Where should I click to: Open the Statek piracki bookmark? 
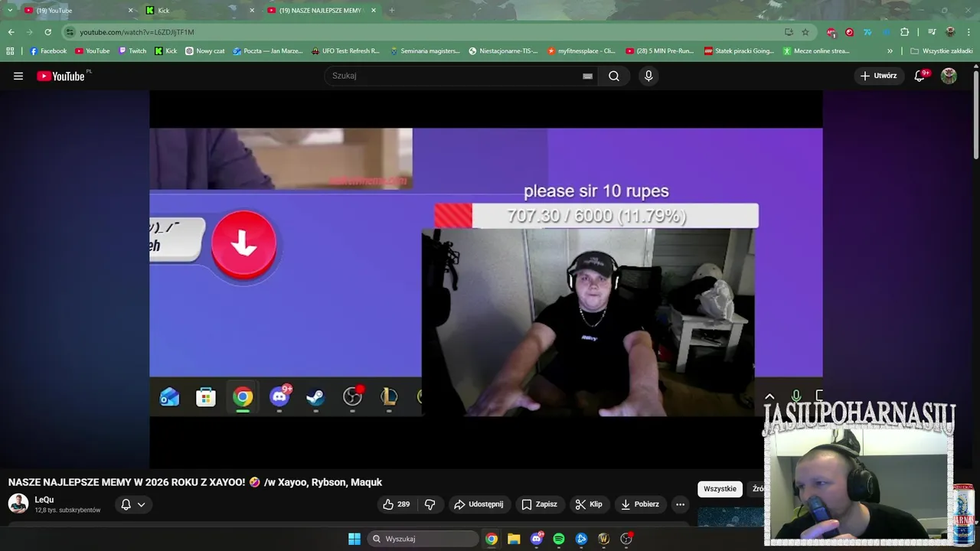(740, 51)
